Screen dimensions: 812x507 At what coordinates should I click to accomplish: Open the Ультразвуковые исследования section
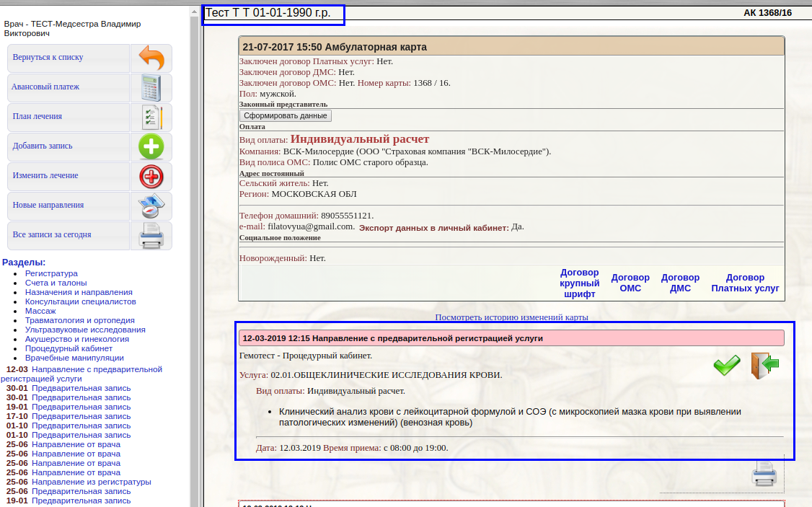(x=85, y=330)
